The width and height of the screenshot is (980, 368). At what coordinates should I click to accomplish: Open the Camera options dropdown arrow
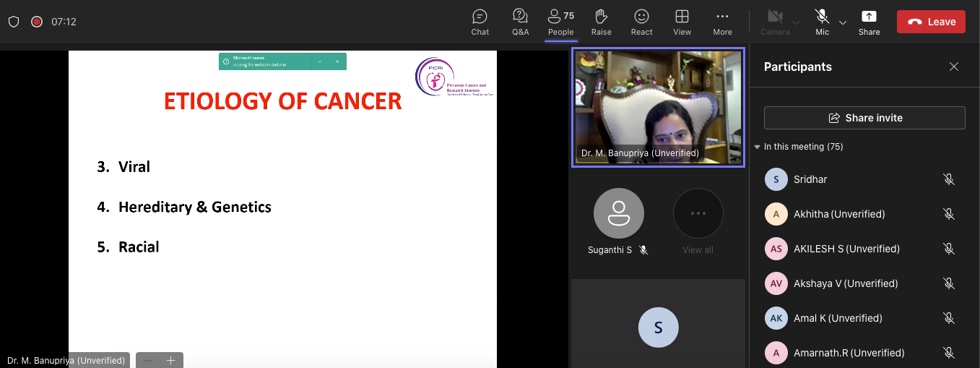[796, 22]
